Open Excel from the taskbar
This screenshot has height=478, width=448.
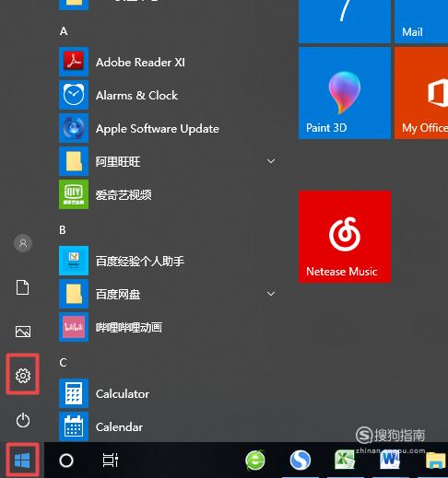(x=345, y=461)
